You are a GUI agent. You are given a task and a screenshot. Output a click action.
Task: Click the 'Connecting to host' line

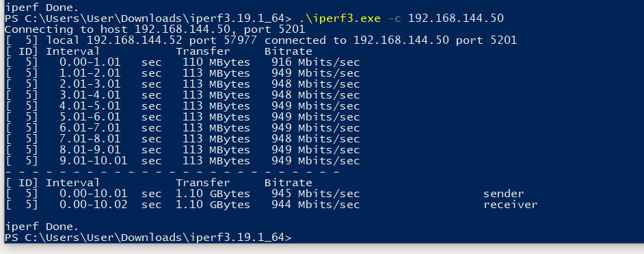coord(155,29)
